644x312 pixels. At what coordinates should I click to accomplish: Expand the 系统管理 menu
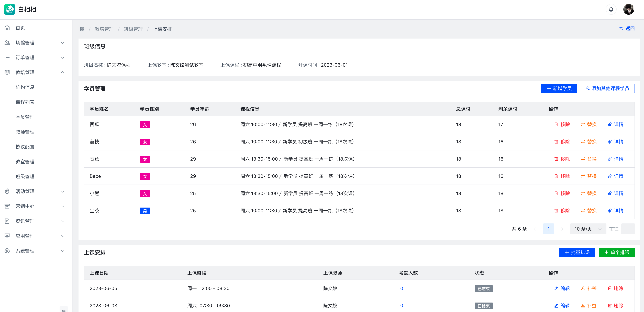coord(36,251)
